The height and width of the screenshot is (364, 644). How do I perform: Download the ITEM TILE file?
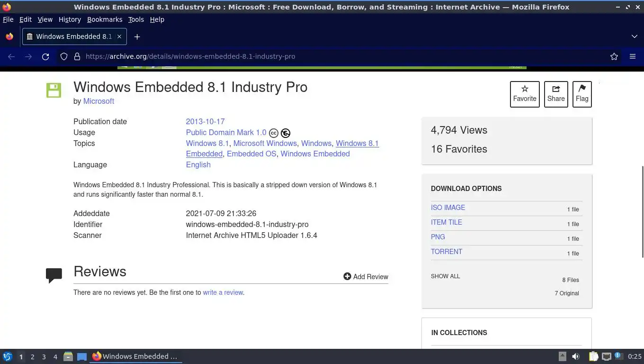point(447,222)
